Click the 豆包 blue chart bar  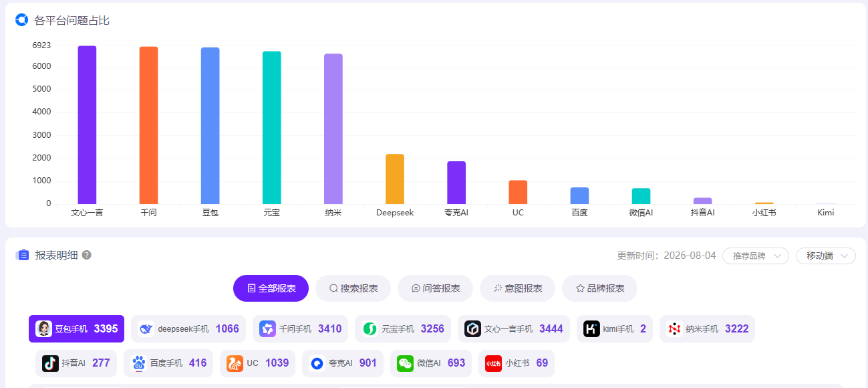pos(210,126)
